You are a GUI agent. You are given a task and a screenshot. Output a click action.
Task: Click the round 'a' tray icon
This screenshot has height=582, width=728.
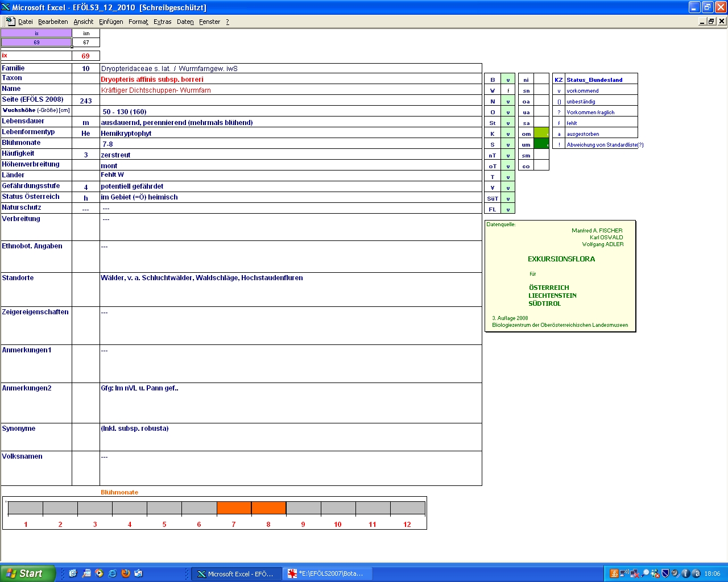coord(696,573)
